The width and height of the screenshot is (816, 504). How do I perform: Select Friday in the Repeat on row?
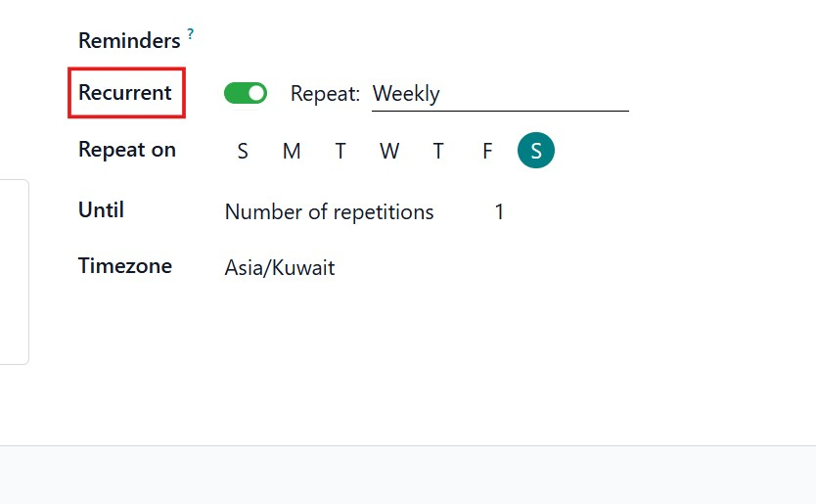pyautogui.click(x=487, y=151)
